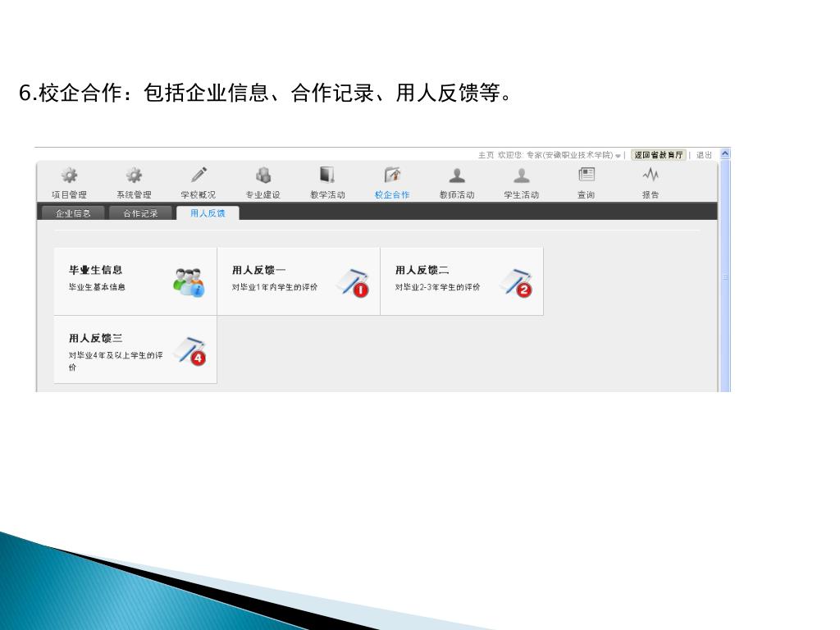Click the text 对毕业1年内学生的评价
Screen dimensions: 840x630
click(275, 287)
